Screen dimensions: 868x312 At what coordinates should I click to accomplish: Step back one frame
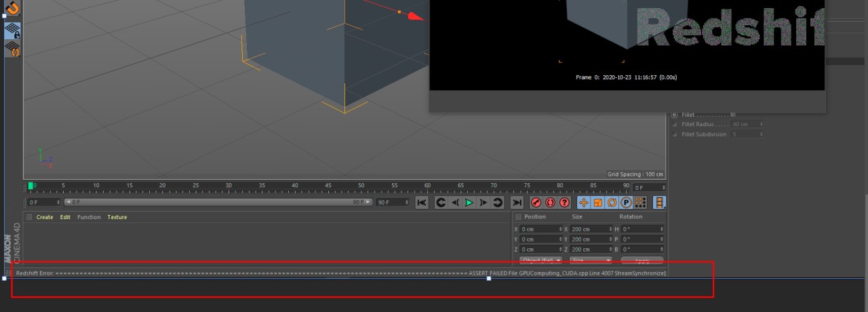coord(455,202)
